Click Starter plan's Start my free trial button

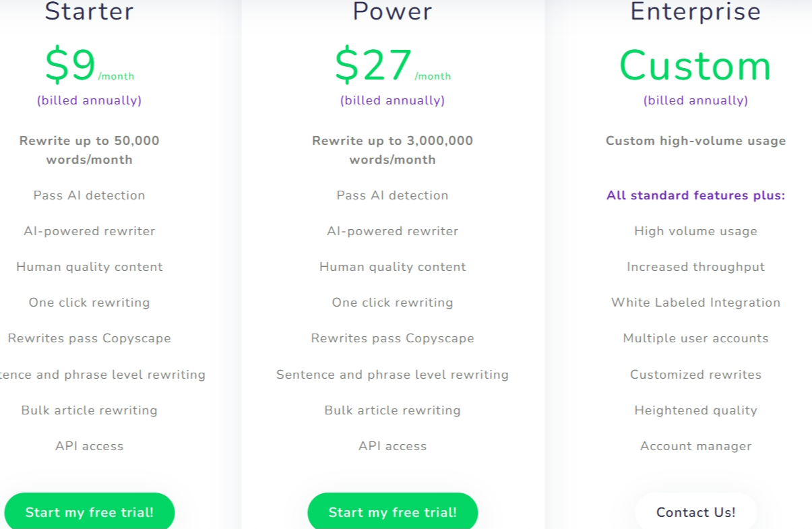[x=90, y=512]
